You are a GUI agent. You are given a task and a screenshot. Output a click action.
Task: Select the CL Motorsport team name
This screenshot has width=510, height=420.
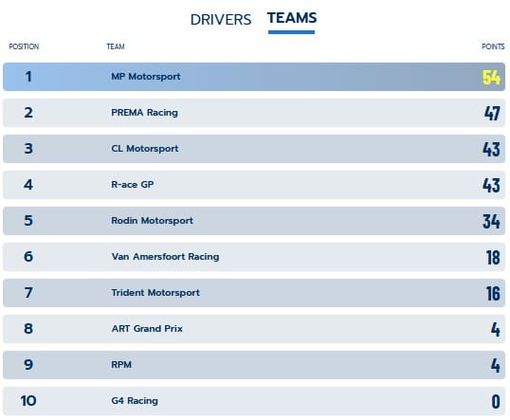click(x=145, y=149)
